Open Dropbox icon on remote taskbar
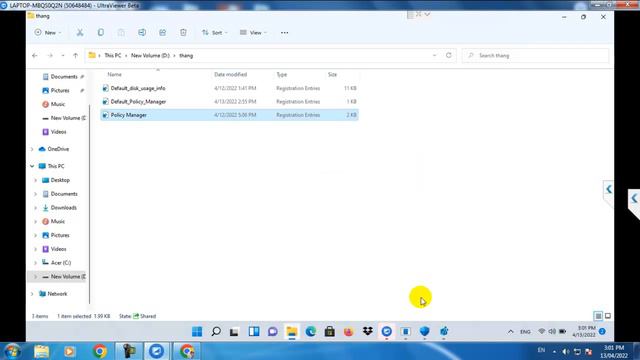640x360 pixels. pyautogui.click(x=368, y=331)
